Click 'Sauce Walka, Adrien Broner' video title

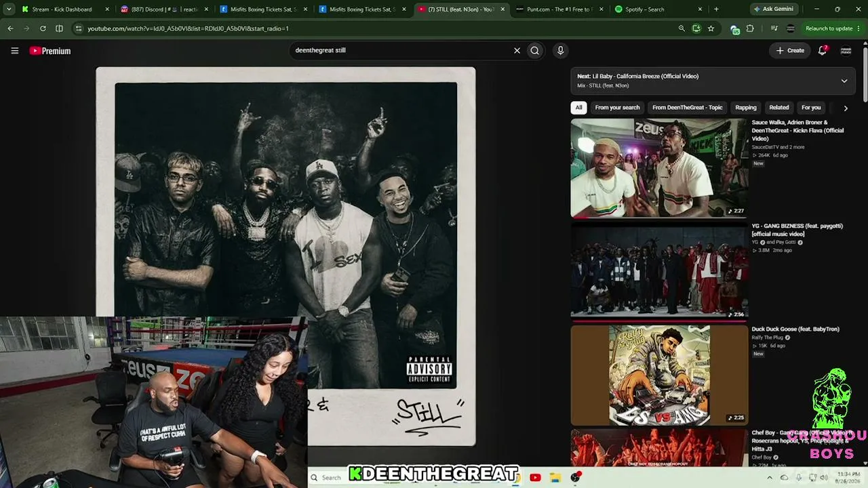pos(798,131)
